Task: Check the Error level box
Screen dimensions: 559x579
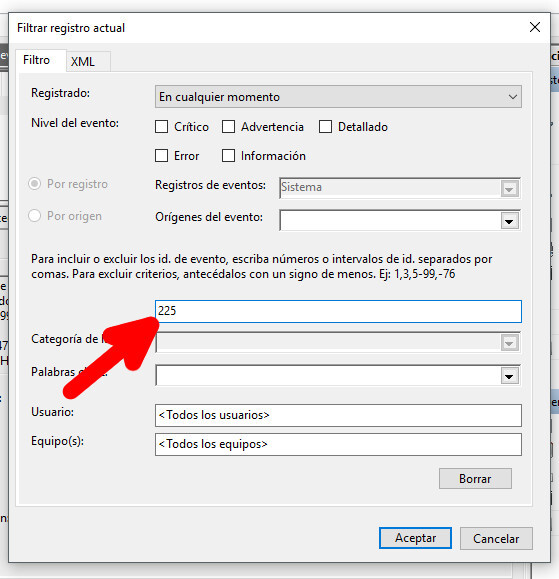Action: pos(161,156)
